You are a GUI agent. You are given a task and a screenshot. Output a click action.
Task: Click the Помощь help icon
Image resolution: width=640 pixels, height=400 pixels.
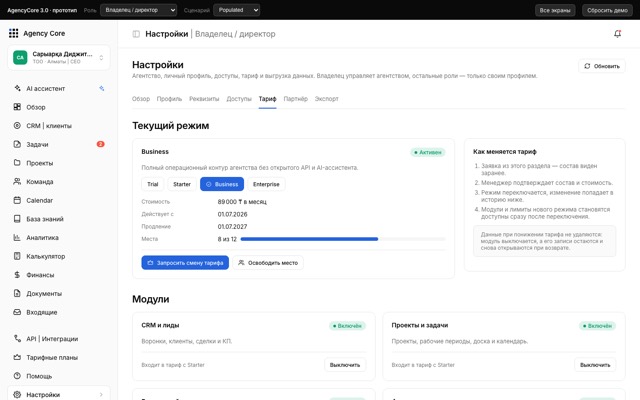[x=17, y=376]
